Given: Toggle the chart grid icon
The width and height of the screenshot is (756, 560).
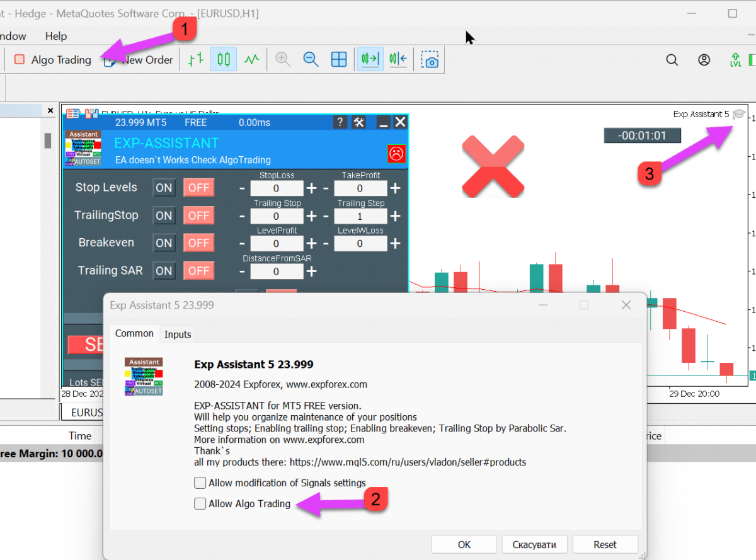Looking at the screenshot, I should tap(339, 60).
